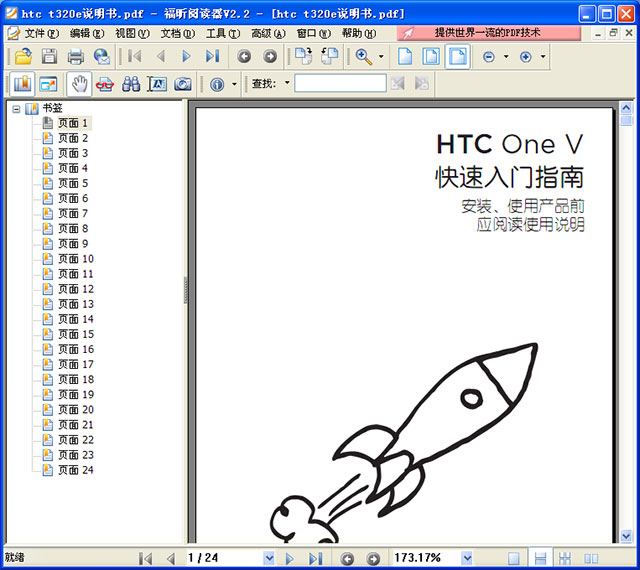Open dropdown next to zoom out button
The image size is (640, 570).
tap(506, 56)
